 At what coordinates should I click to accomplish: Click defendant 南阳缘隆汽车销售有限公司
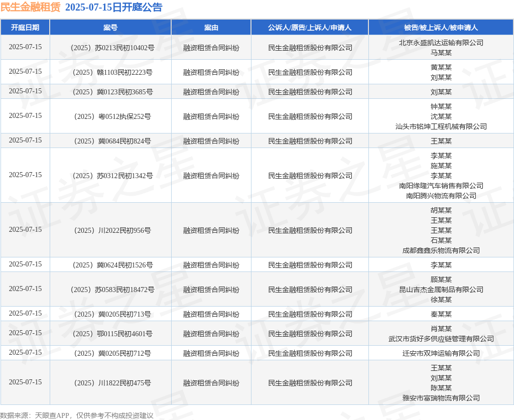point(441,186)
